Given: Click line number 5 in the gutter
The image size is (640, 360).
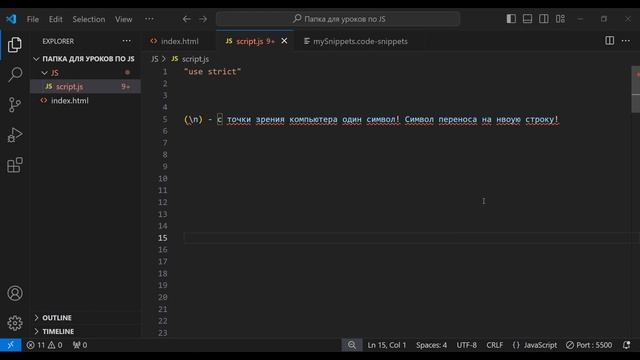Looking at the screenshot, I should coord(165,119).
